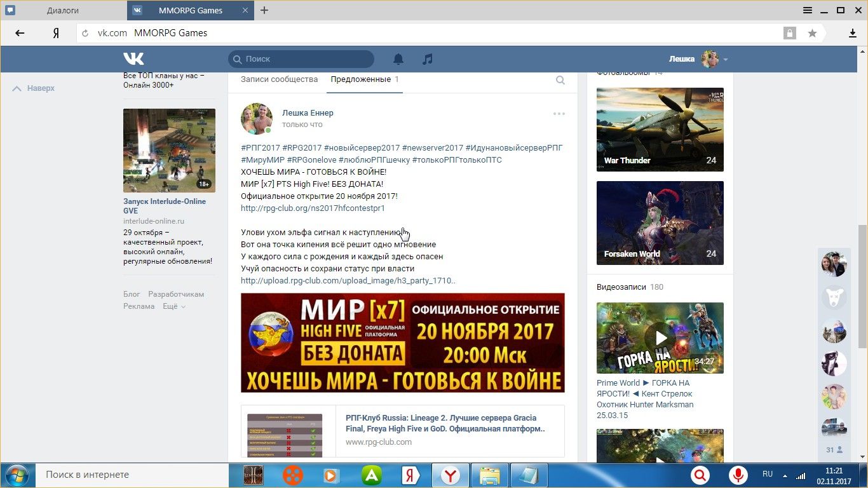Viewport: 868px width, 488px height.
Task: Open the "МИР [x7] High Five" banner image
Action: point(403,343)
